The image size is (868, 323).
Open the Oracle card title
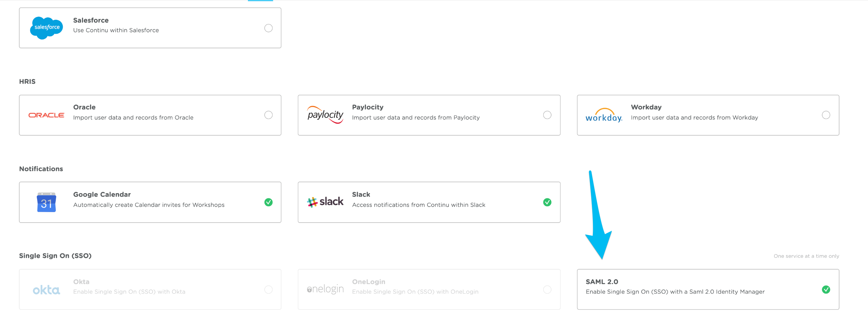click(x=84, y=107)
